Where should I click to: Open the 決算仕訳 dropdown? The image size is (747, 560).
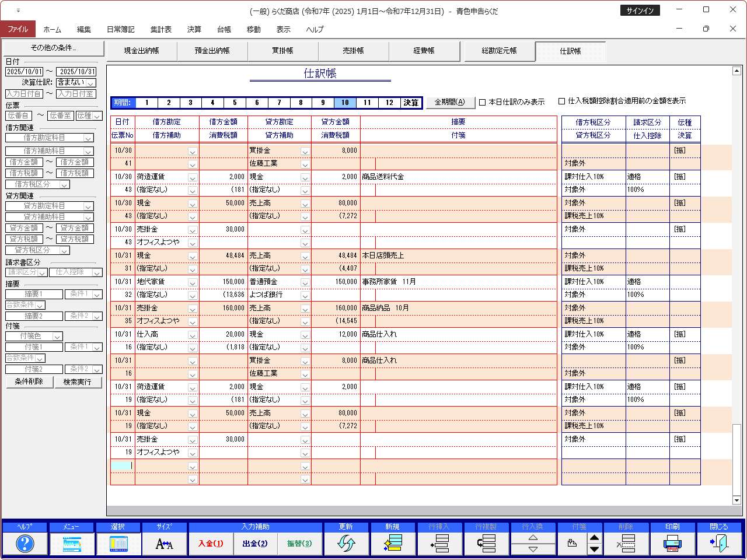coord(91,83)
